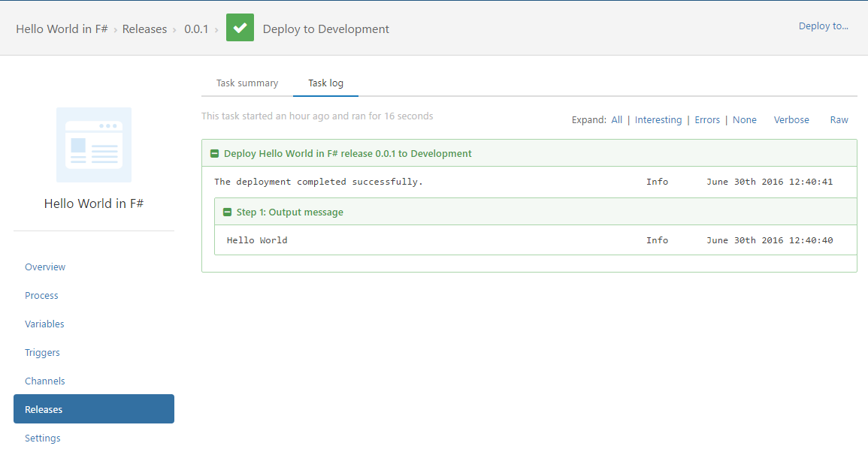Collapse the Deploy Hello World release log section
Screen dimensions: 868x452
pyautogui.click(x=214, y=154)
